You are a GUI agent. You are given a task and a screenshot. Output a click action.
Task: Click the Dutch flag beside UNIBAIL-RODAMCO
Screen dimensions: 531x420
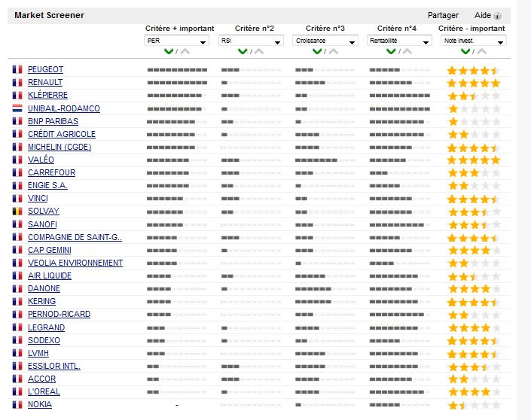tap(17, 108)
